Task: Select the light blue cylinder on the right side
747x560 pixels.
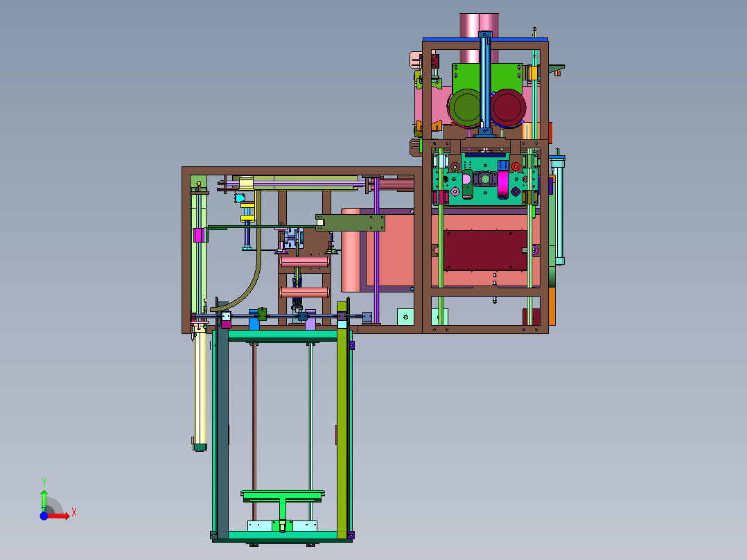Action: (x=559, y=209)
